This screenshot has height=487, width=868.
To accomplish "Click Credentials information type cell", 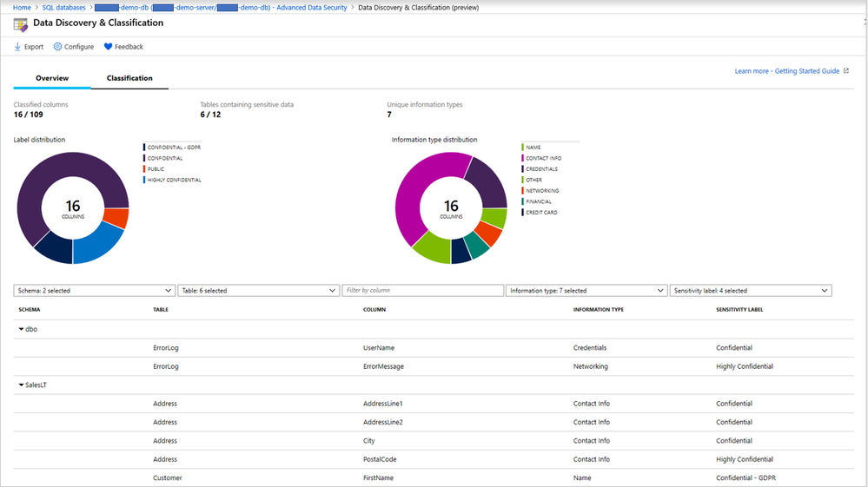I will 590,348.
